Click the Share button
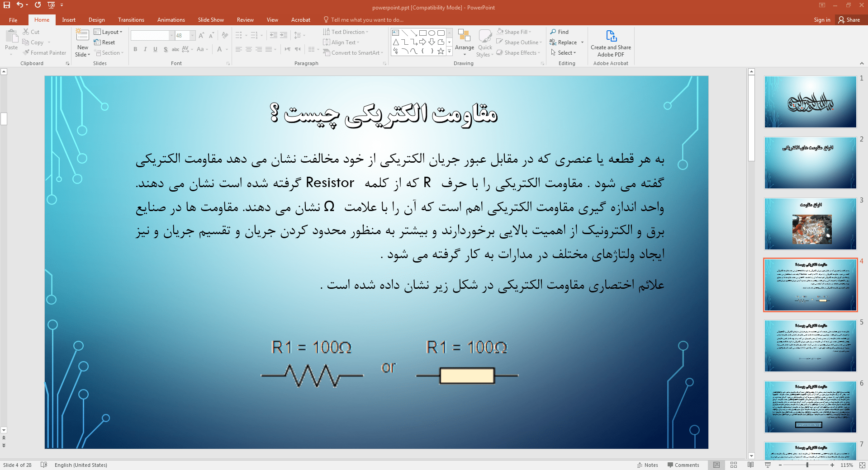The width and height of the screenshot is (868, 470). (849, 20)
